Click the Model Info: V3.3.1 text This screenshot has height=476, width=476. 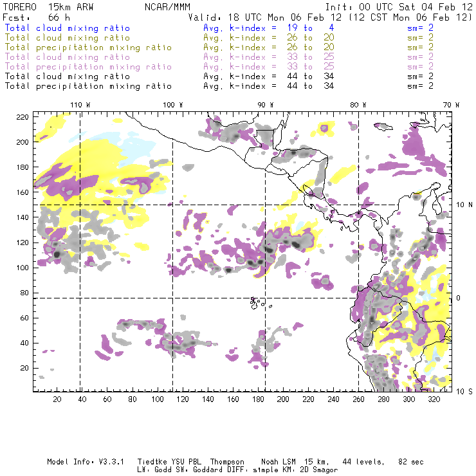pyautogui.click(x=86, y=462)
